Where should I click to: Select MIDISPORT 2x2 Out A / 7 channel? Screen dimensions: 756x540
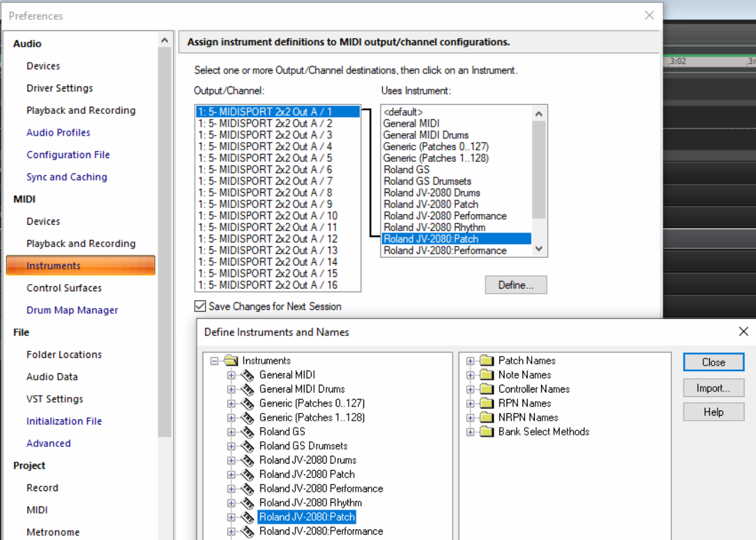tap(278, 181)
